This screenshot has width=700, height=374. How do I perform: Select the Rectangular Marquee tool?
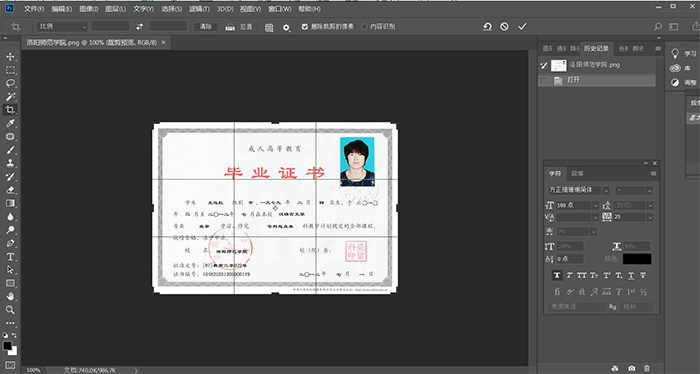click(10, 70)
